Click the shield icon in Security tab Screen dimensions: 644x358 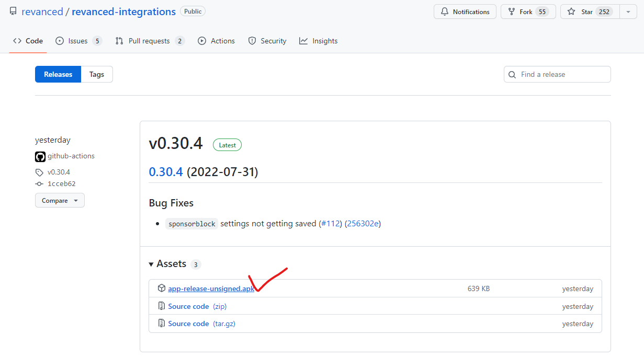(x=252, y=41)
